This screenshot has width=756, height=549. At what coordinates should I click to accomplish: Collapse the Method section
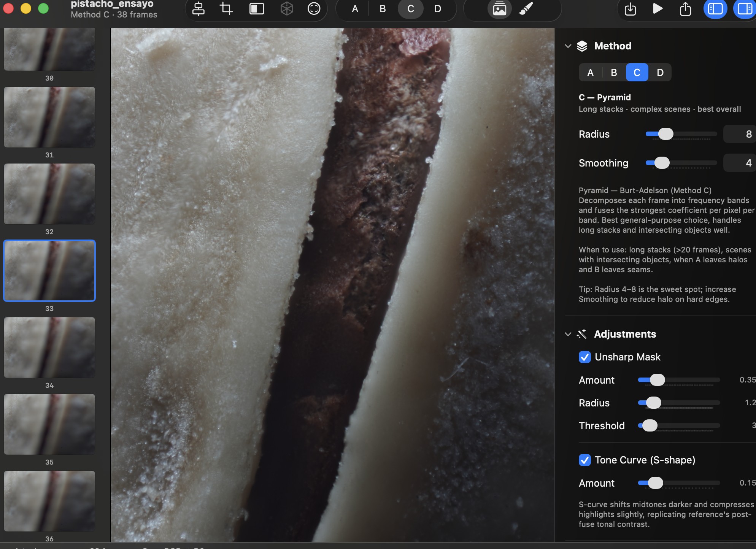(568, 46)
